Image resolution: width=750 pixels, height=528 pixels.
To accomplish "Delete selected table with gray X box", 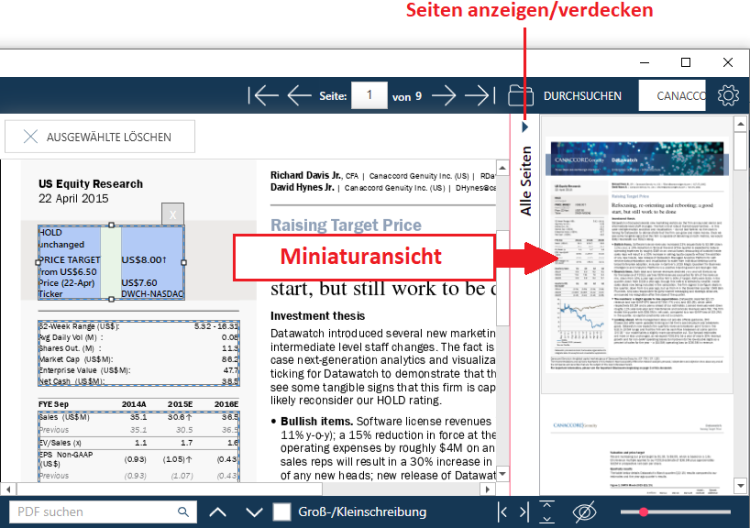I will tap(173, 214).
